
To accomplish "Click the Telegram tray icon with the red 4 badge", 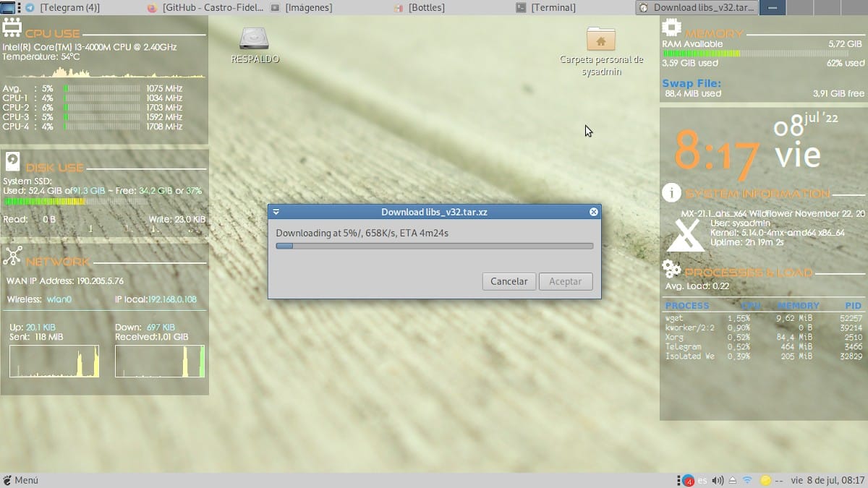I will pyautogui.click(x=687, y=481).
